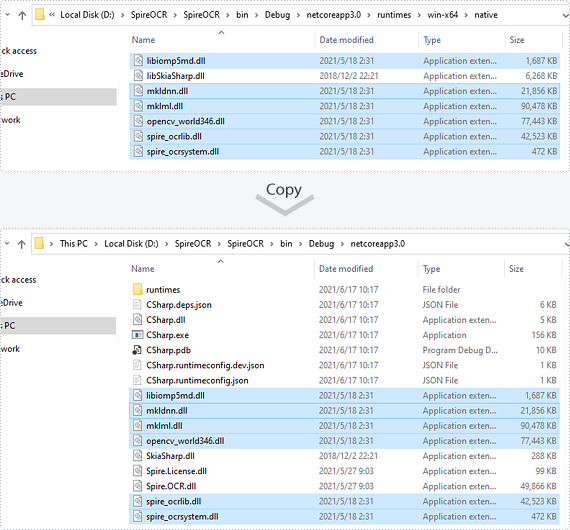570x530 pixels.
Task: Click the Spire.License.dll file icon
Action: (137, 471)
